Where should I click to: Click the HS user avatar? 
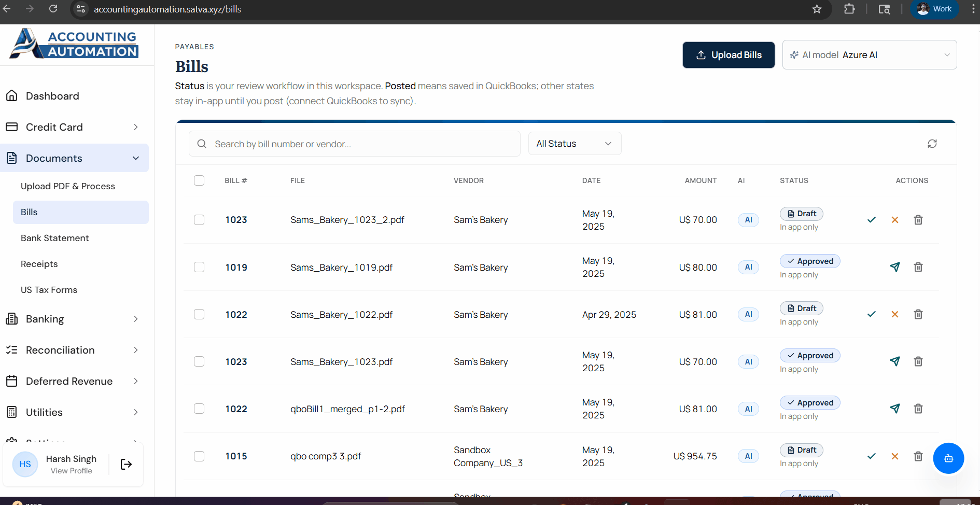(x=25, y=464)
